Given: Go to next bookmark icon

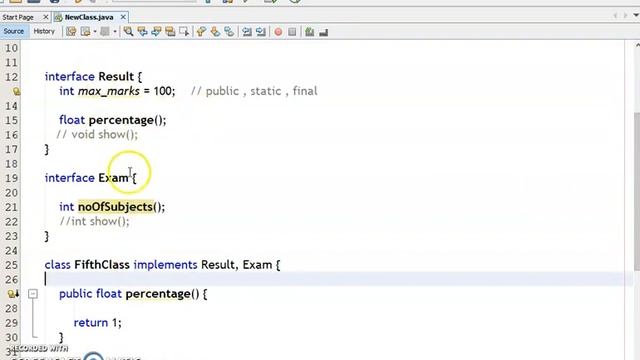Looking at the screenshot, I should pyautogui.click(x=215, y=32).
